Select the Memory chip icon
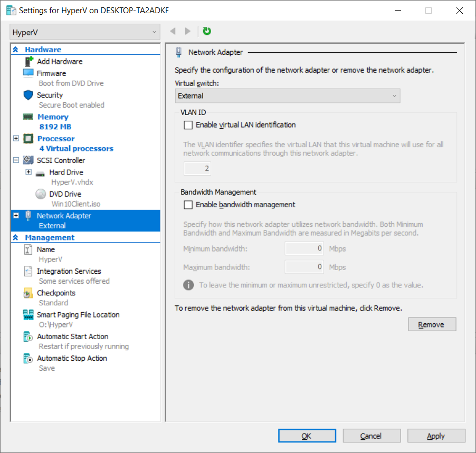Screen dimensions: 476x453 tap(28, 117)
